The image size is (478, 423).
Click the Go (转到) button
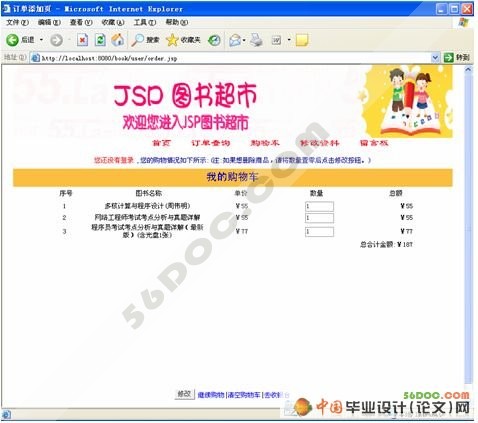(x=456, y=58)
